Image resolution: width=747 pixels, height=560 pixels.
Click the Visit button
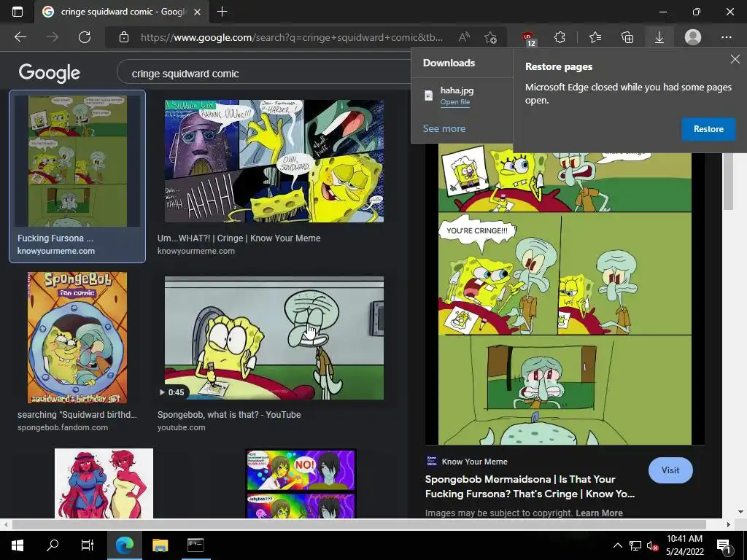pos(670,470)
